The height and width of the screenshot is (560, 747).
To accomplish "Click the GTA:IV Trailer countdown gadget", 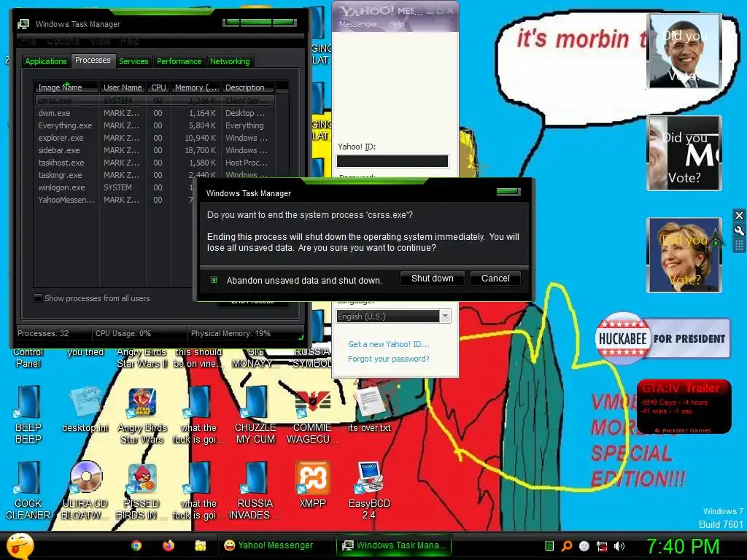I will pos(684,407).
